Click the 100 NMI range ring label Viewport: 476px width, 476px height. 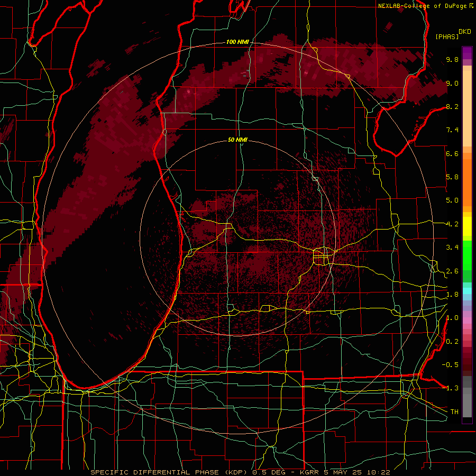coord(237,42)
